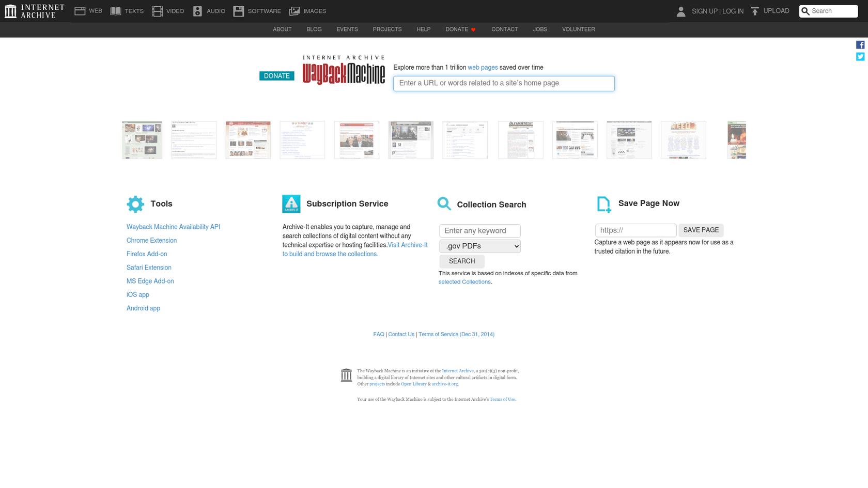Open the JOBS page from the navbar

tap(540, 29)
